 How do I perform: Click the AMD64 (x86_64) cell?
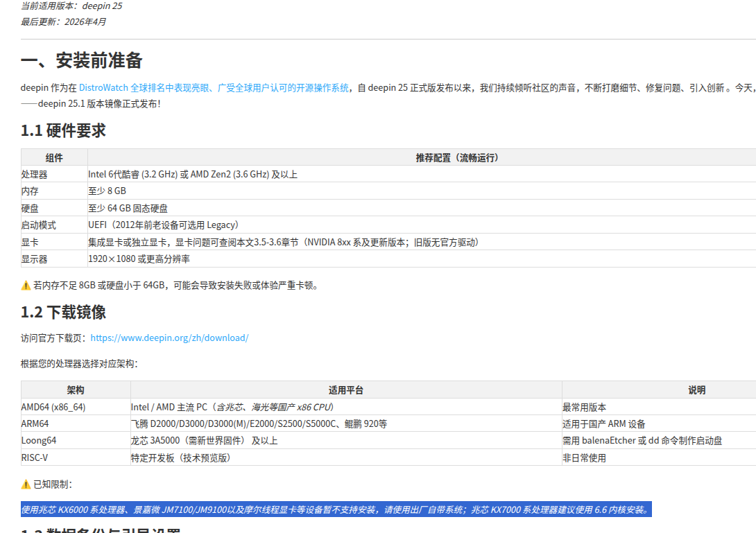coord(76,408)
